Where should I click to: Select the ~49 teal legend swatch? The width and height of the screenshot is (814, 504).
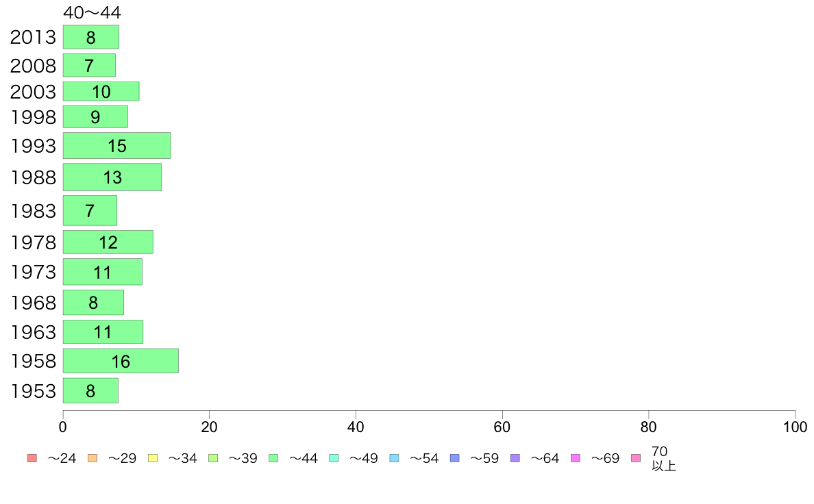(334, 458)
